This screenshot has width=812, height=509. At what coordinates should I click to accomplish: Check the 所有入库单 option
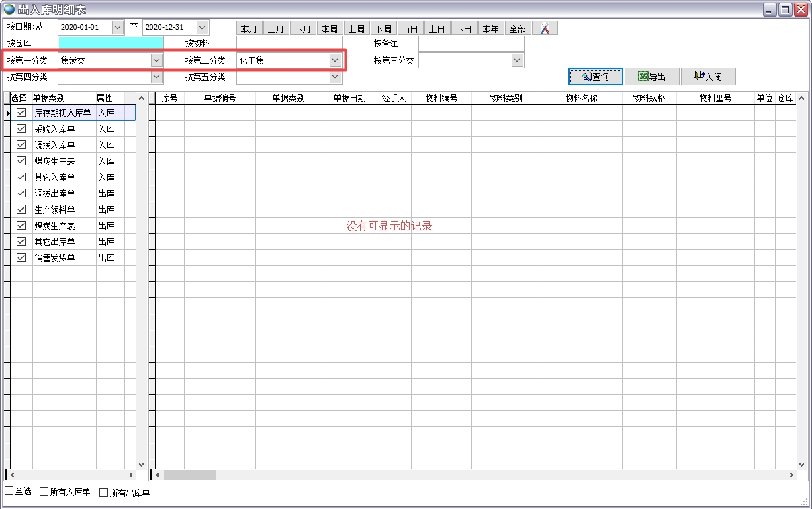tap(44, 492)
